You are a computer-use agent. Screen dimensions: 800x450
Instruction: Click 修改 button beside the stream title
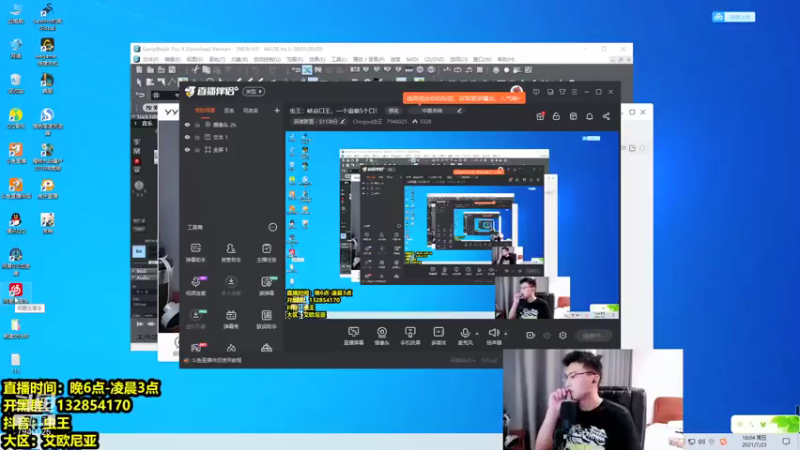point(393,110)
